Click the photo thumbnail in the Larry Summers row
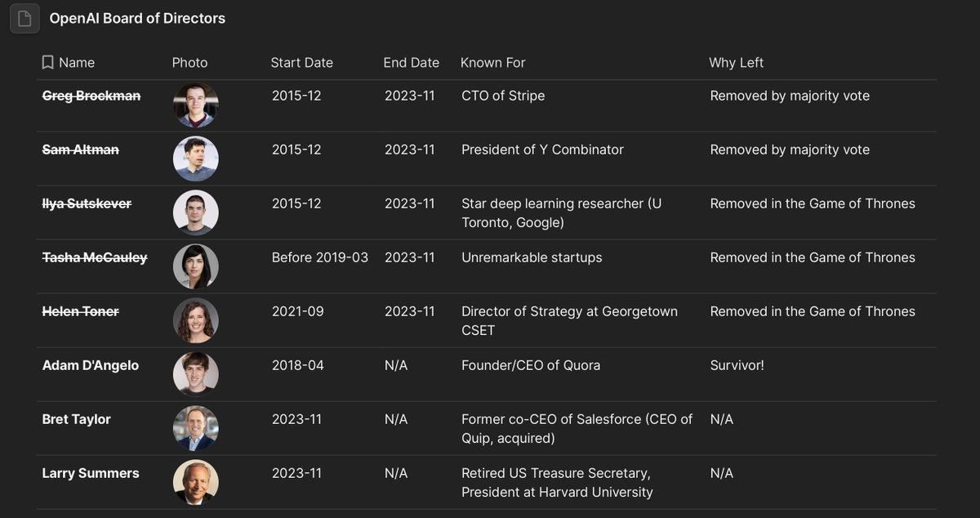Image resolution: width=980 pixels, height=518 pixels. [196, 482]
